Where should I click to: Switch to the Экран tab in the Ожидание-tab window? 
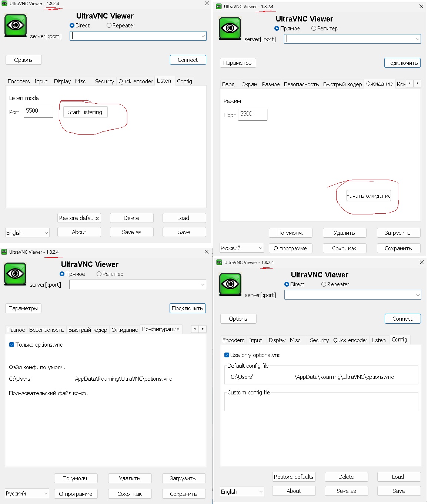click(250, 84)
